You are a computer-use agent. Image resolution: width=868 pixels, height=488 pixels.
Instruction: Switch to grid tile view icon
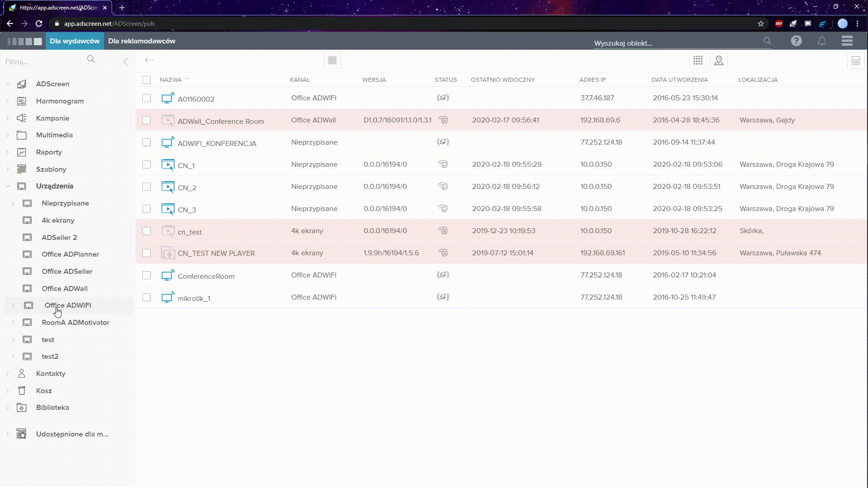(698, 61)
